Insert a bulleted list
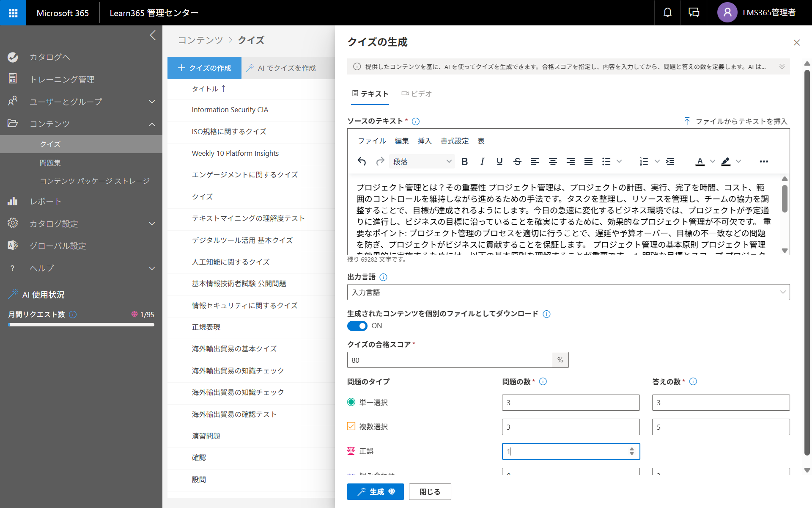812x508 pixels. (606, 161)
